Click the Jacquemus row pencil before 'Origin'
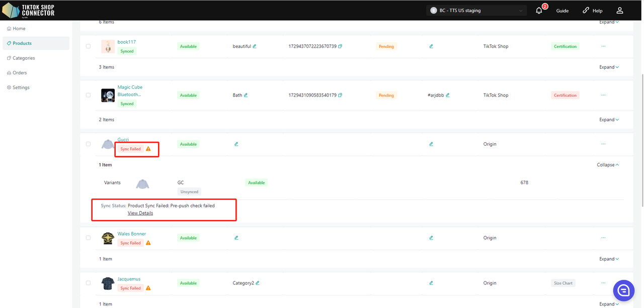This screenshot has height=308, width=644. click(x=431, y=283)
